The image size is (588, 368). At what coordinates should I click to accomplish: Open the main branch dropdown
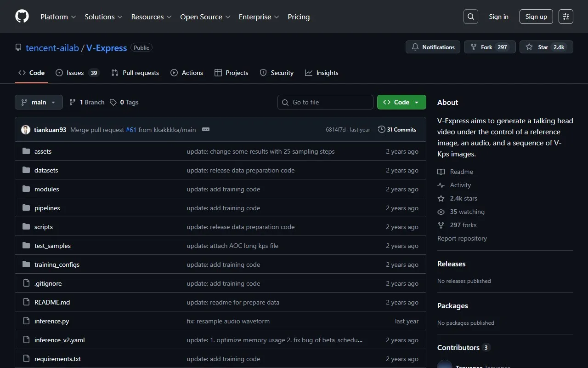point(39,102)
